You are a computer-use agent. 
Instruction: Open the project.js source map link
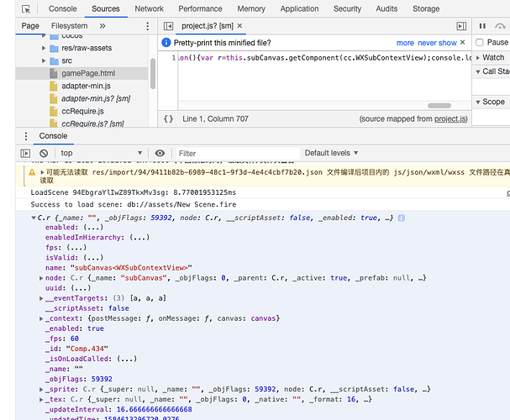tap(450, 119)
